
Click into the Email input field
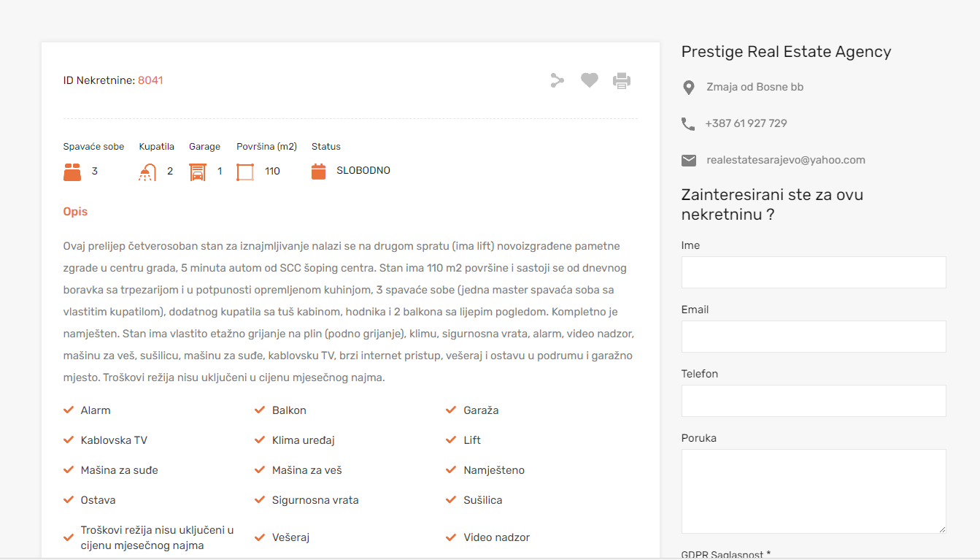[814, 337]
